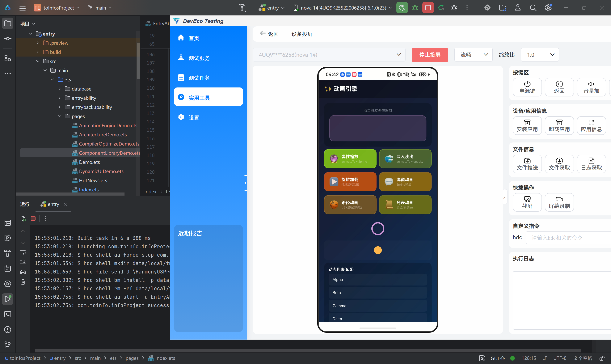Take a device screenshot with 截屏

coord(527,202)
